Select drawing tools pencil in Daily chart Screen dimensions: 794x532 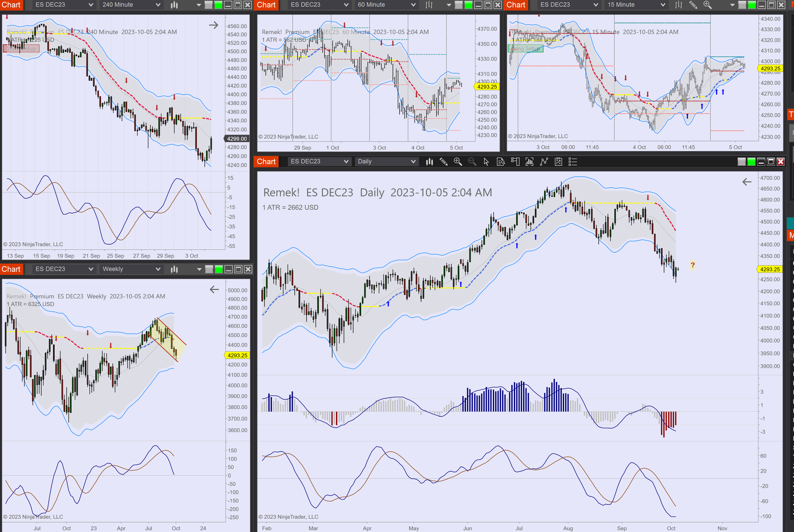click(x=443, y=162)
